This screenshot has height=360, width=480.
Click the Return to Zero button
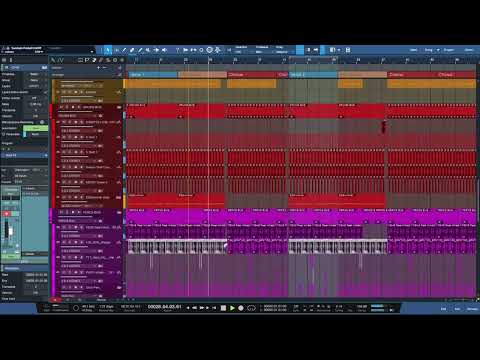(x=214, y=308)
